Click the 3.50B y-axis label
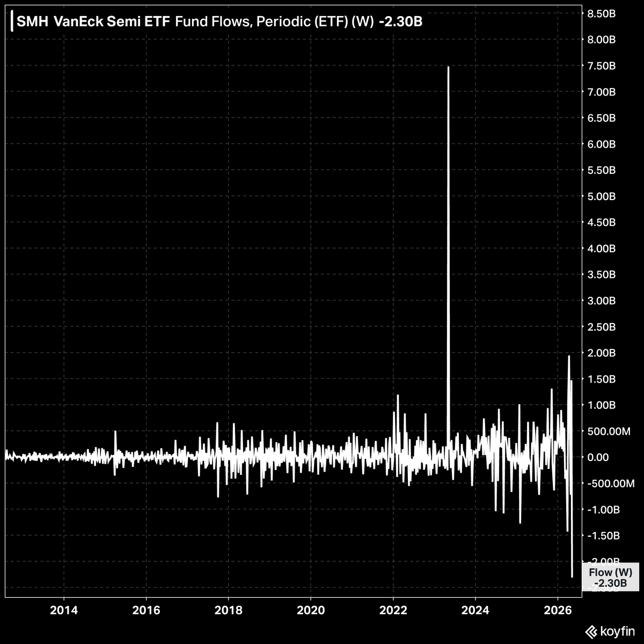 coord(602,275)
